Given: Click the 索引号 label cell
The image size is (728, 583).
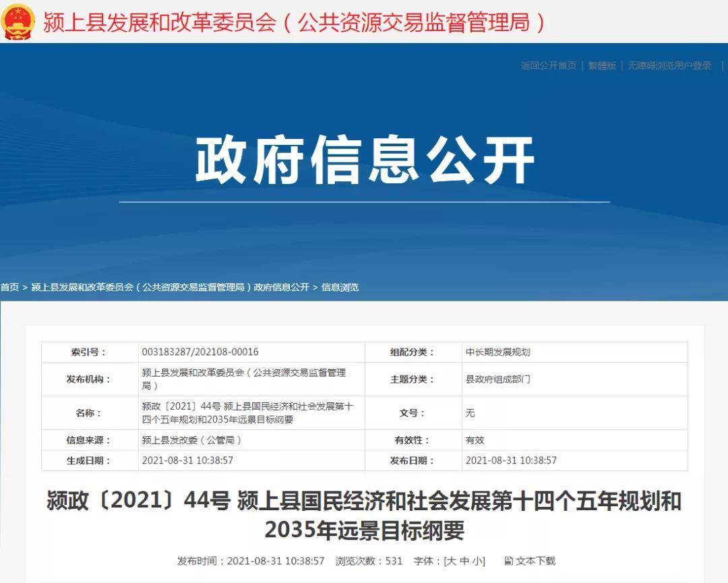Looking at the screenshot, I should pos(90,352).
